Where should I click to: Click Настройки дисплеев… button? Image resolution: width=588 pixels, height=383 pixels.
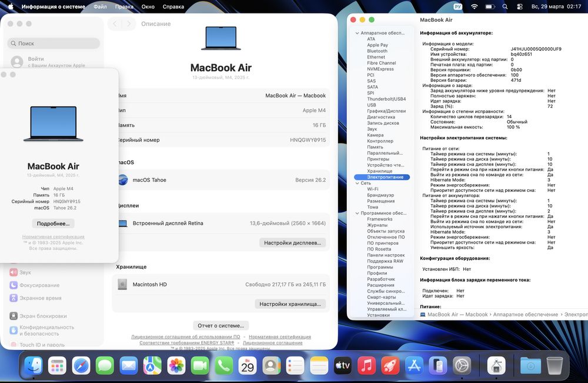pos(292,243)
